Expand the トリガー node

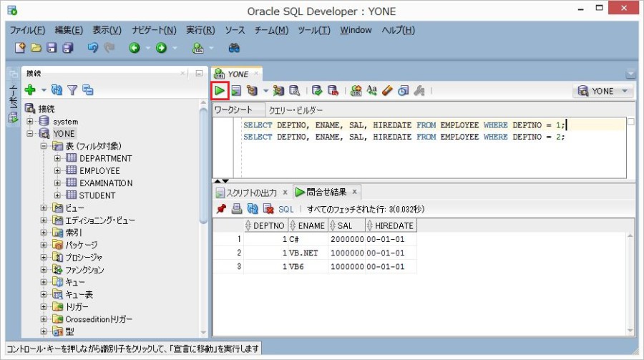click(44, 306)
